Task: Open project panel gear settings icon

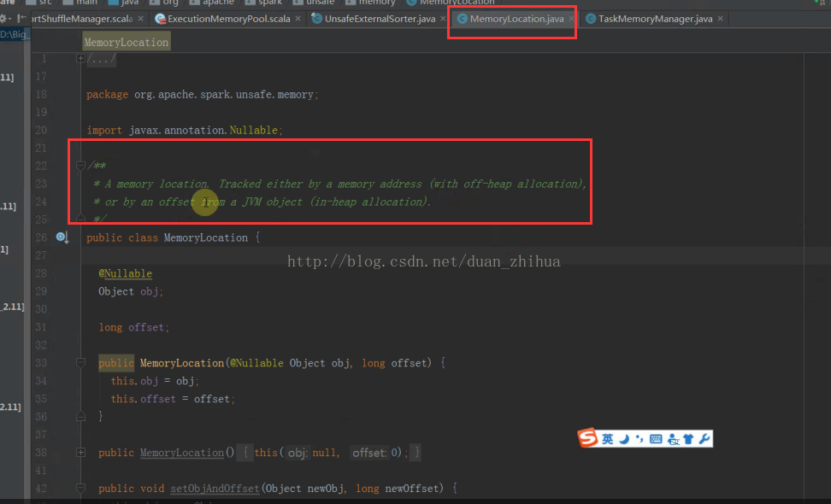Action: point(4,19)
